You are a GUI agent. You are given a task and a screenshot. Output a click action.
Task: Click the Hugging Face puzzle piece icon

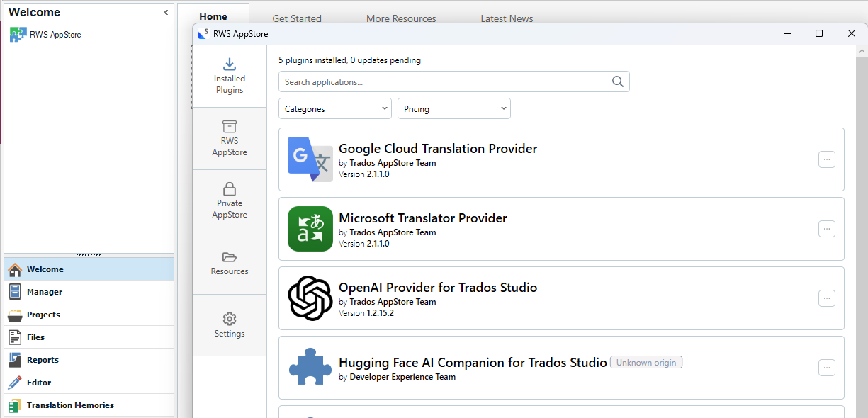click(310, 368)
